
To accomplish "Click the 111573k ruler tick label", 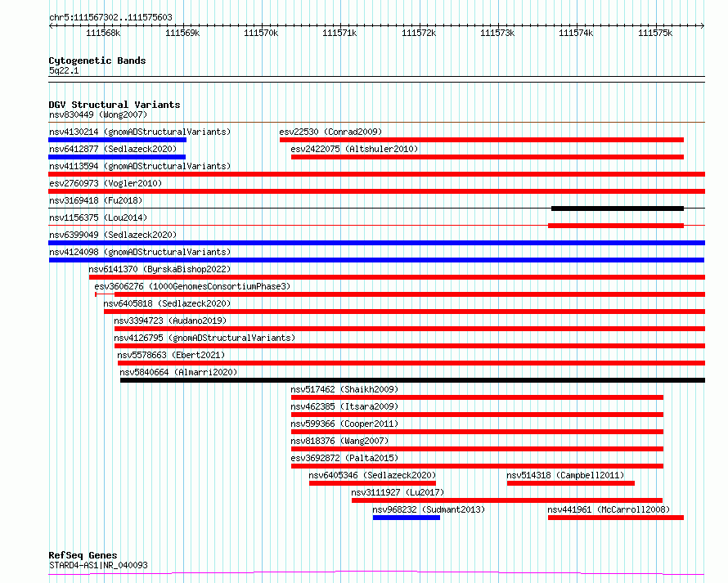I will 497,33.
